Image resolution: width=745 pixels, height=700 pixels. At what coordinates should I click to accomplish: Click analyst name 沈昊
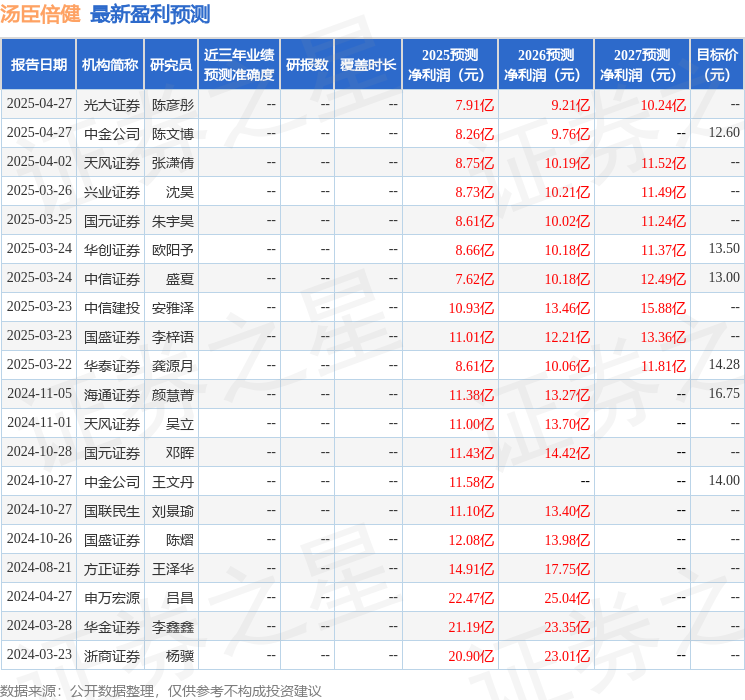pos(180,192)
